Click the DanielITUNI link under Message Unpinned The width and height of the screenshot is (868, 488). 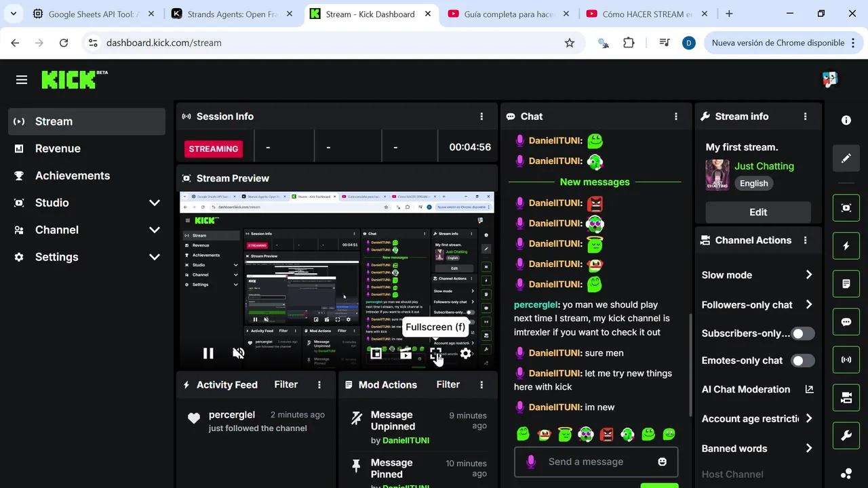pos(406,441)
